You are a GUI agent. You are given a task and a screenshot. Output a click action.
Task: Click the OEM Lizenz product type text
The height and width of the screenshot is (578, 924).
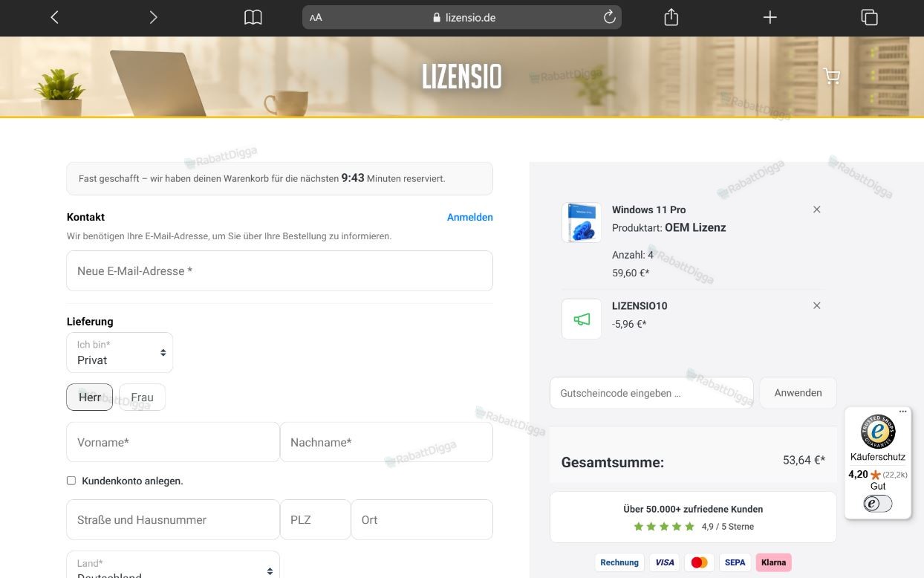[695, 227]
